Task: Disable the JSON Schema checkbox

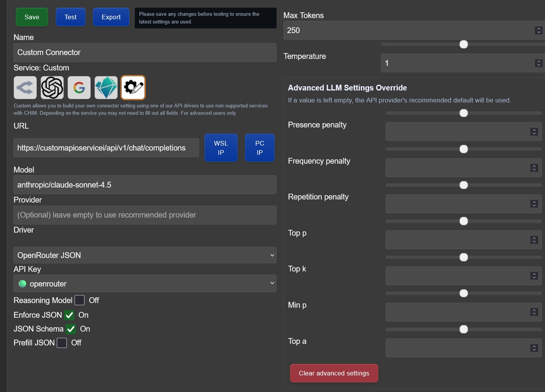Action: pos(71,329)
